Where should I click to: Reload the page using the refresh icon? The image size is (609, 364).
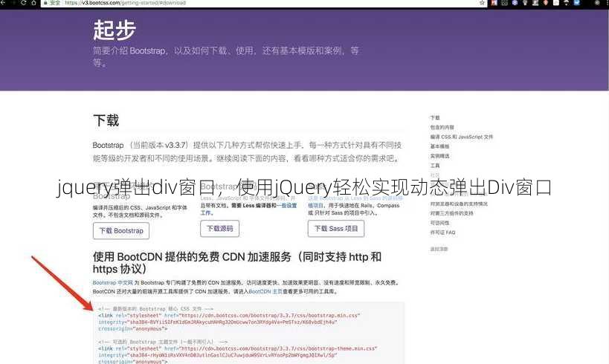point(24,2)
